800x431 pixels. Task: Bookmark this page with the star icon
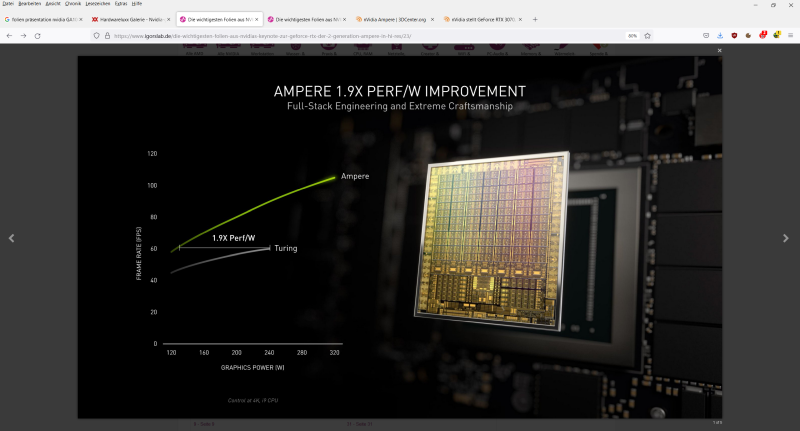(647, 36)
